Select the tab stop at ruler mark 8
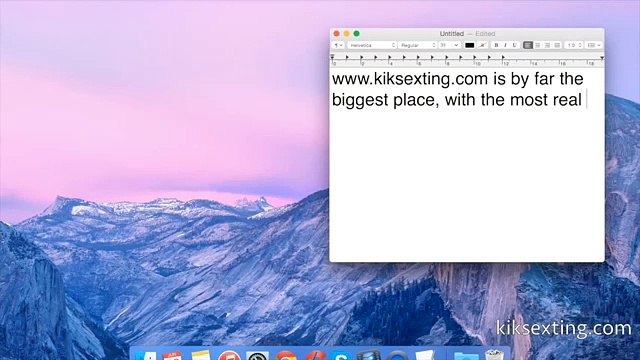Screen dimensions: 640x360 click(447, 58)
